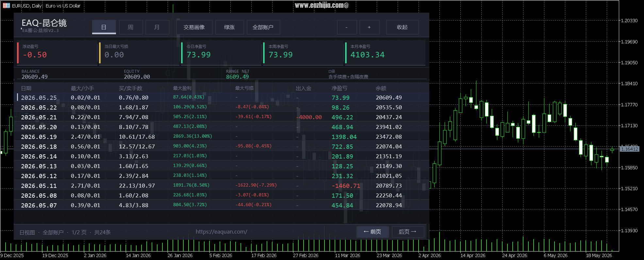Go to next page with 后页
This screenshot has width=644, height=260.
point(408,232)
